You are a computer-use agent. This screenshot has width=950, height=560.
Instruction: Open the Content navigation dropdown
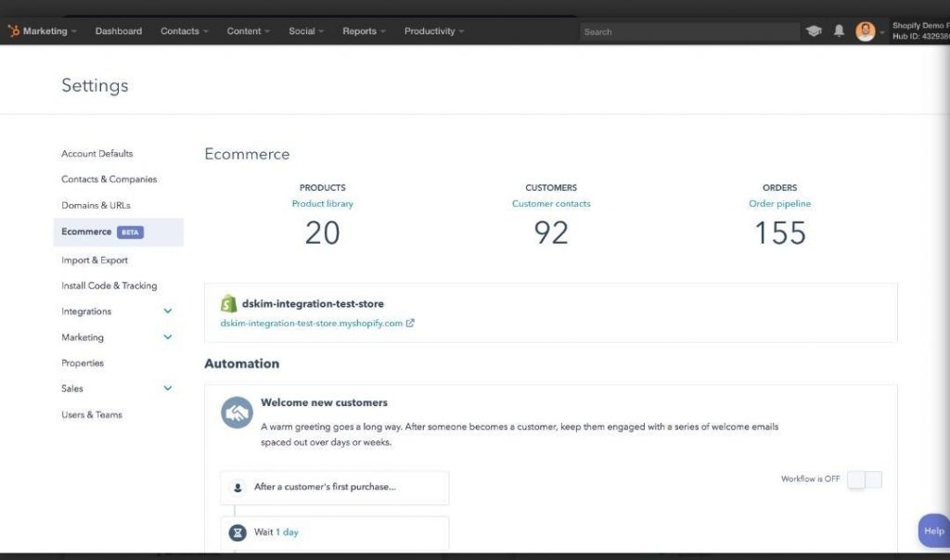click(249, 31)
